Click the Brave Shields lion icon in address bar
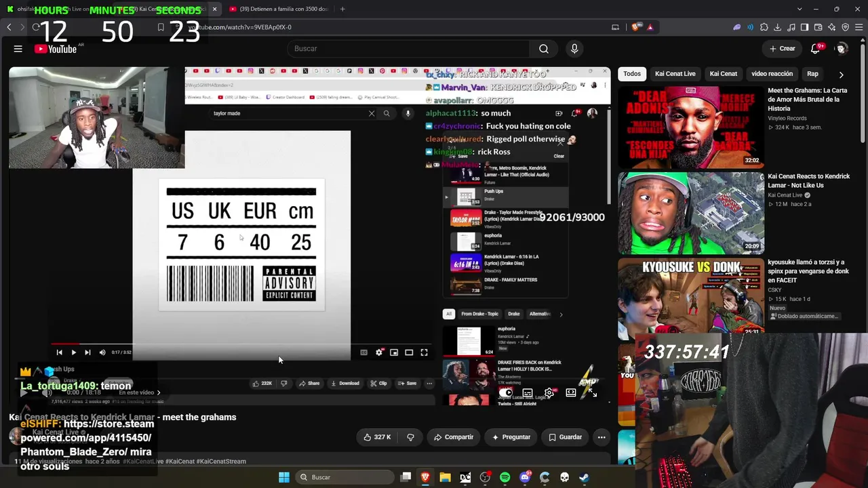868x488 pixels. pyautogui.click(x=635, y=27)
